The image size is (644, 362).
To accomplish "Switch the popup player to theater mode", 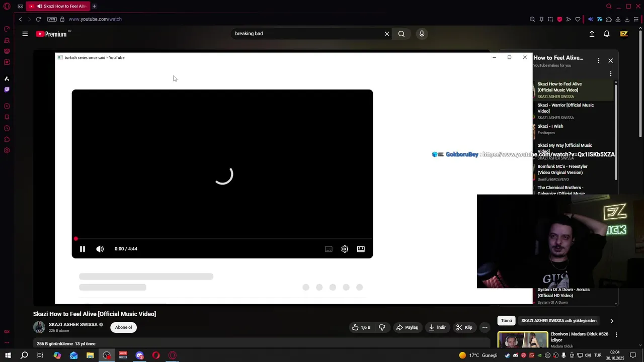I will (x=361, y=249).
